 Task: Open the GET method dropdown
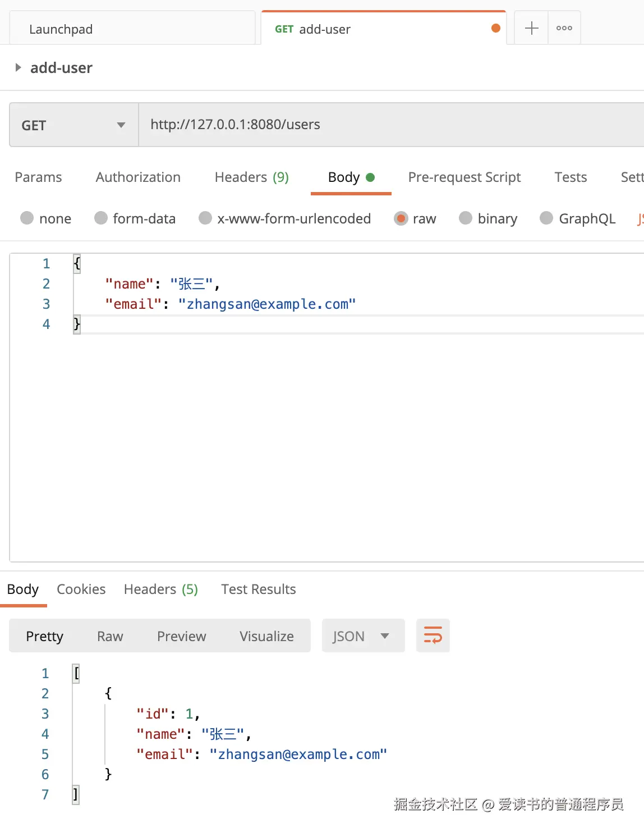(x=73, y=125)
